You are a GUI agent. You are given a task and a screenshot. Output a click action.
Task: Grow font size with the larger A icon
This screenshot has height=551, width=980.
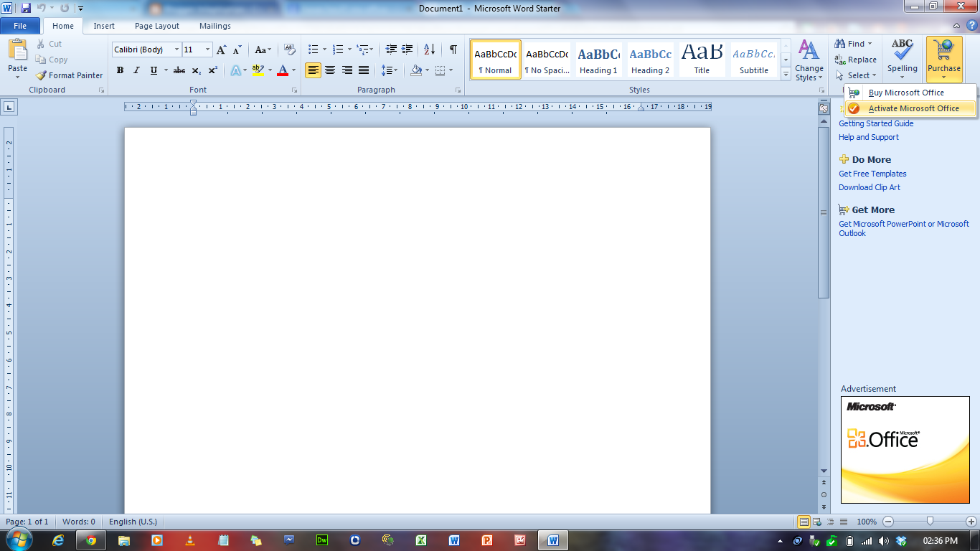222,50
